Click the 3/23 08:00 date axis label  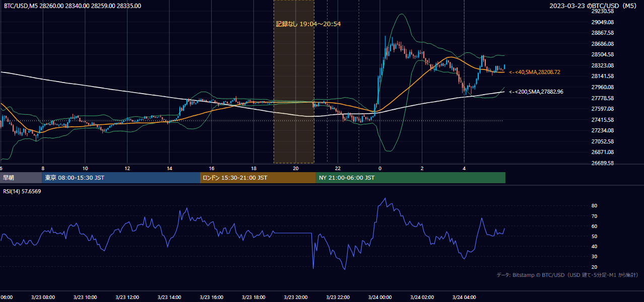click(43, 297)
